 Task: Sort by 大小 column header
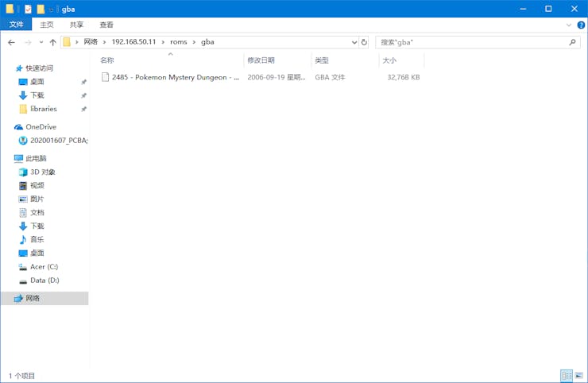click(389, 60)
